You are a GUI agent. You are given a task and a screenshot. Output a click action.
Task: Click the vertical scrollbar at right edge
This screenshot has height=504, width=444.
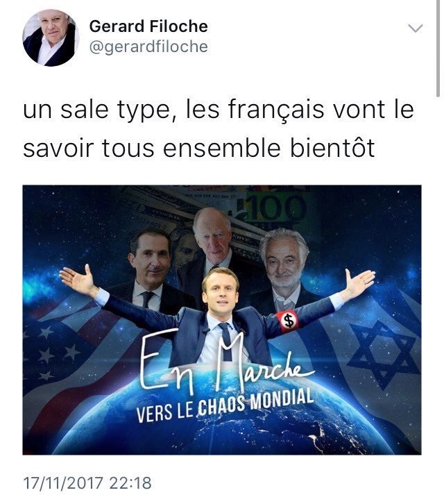coord(438,48)
